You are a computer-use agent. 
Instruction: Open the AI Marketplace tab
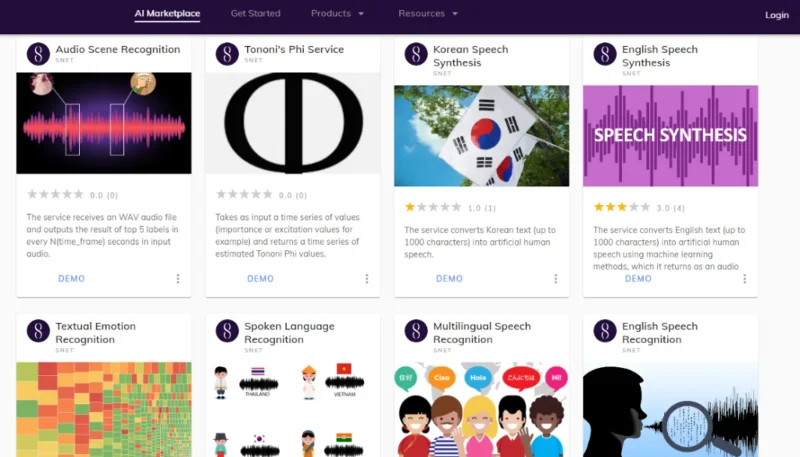point(167,14)
